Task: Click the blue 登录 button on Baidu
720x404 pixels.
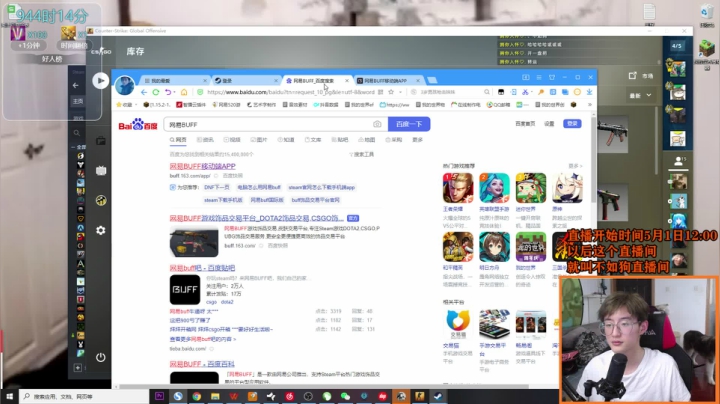Action: (x=572, y=123)
